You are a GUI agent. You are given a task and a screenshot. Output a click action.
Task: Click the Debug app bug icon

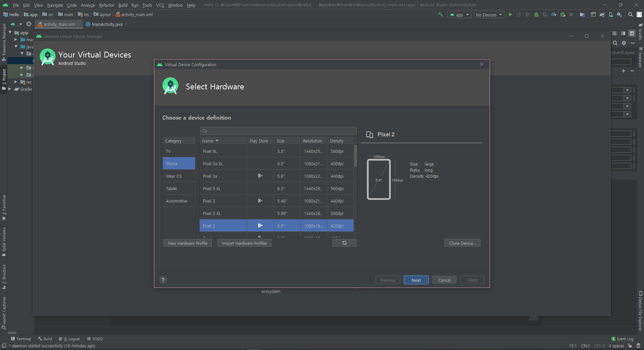click(x=536, y=14)
